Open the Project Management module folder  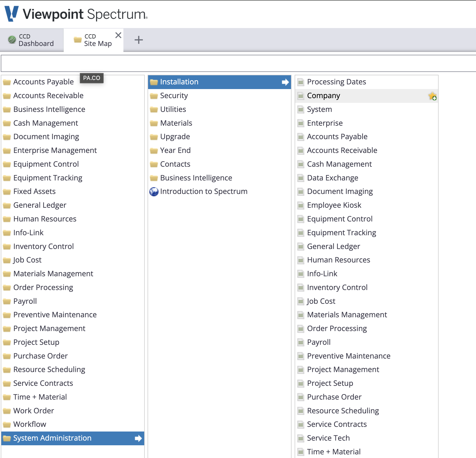click(x=73, y=329)
